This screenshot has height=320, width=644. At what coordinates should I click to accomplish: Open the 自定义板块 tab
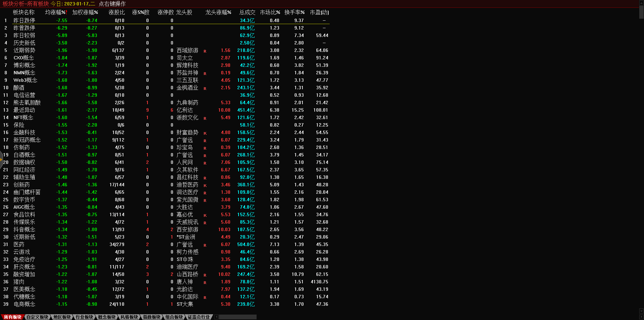pos(37,317)
